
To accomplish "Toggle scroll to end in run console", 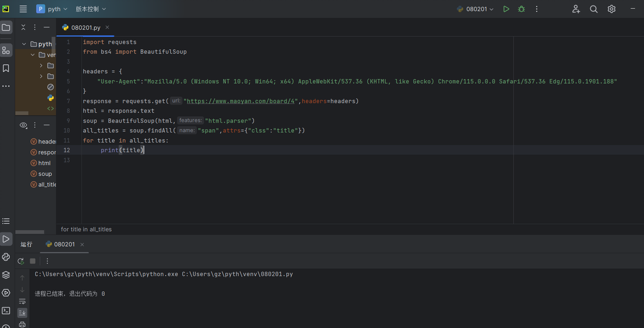I will [22, 313].
